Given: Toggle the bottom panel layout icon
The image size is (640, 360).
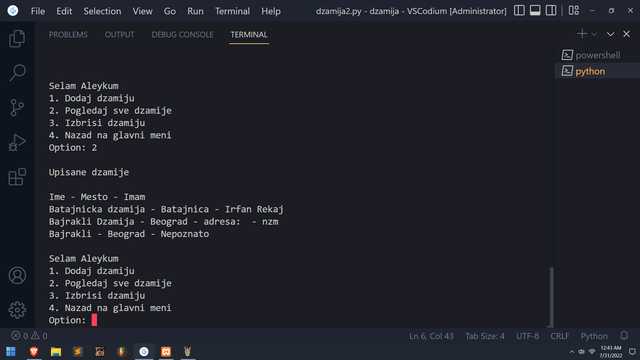Looking at the screenshot, I should (x=535, y=11).
